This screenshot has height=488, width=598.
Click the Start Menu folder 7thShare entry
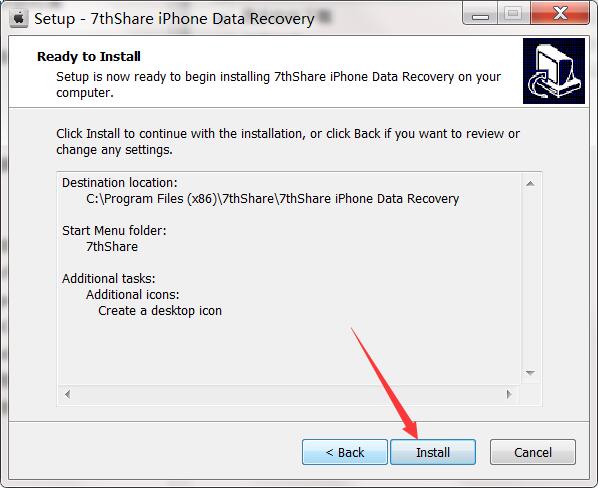point(112,247)
